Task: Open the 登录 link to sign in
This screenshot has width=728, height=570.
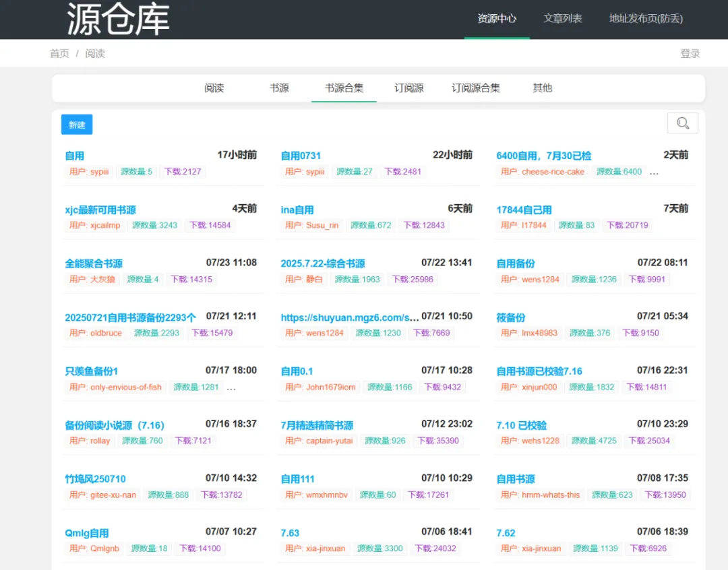Action: pyautogui.click(x=690, y=53)
